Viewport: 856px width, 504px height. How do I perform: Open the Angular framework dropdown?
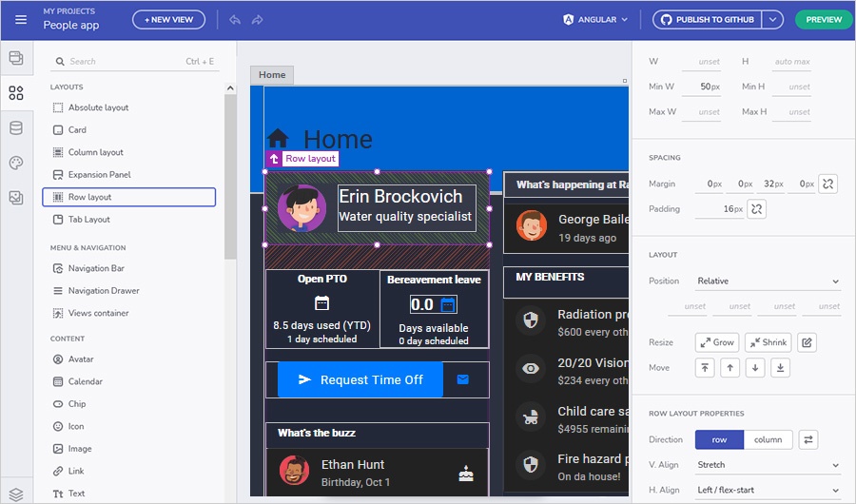pyautogui.click(x=595, y=19)
